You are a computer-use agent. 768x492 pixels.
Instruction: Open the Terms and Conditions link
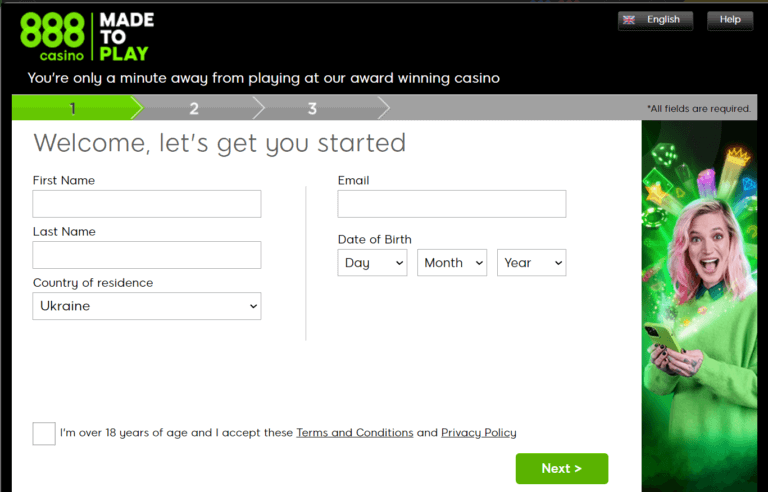click(x=355, y=433)
